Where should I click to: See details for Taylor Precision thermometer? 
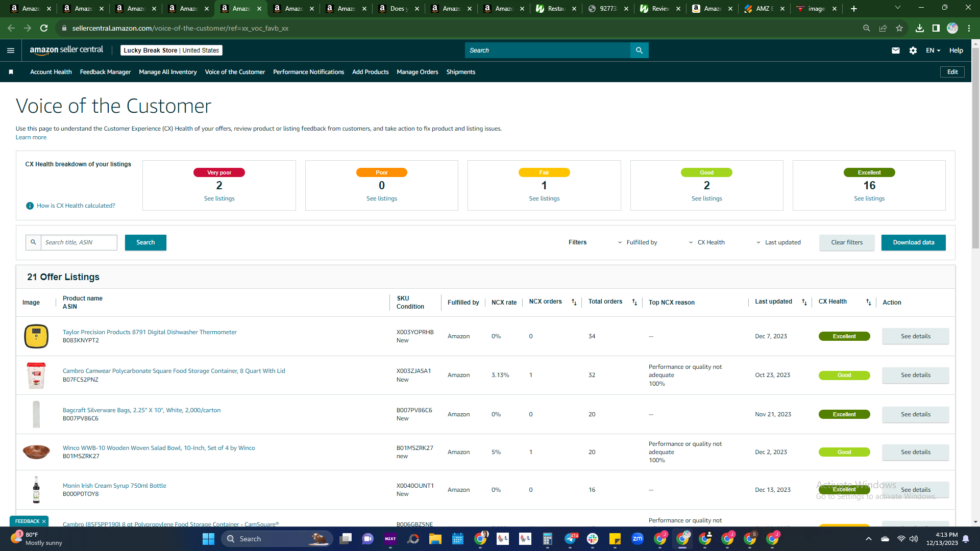pos(916,336)
